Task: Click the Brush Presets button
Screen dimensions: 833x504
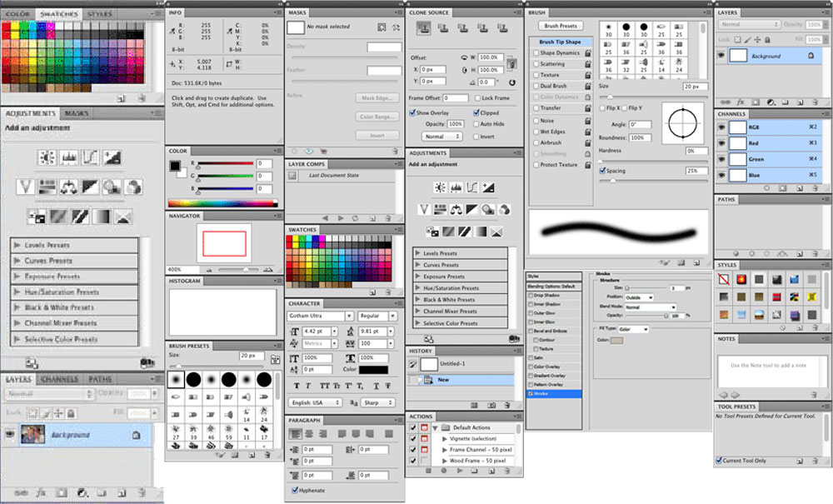Action: [560, 26]
